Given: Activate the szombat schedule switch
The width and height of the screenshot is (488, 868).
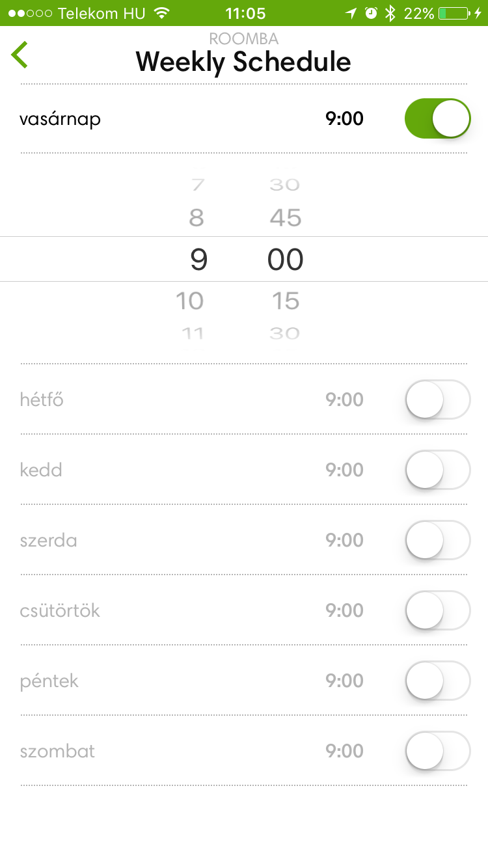Looking at the screenshot, I should (437, 751).
